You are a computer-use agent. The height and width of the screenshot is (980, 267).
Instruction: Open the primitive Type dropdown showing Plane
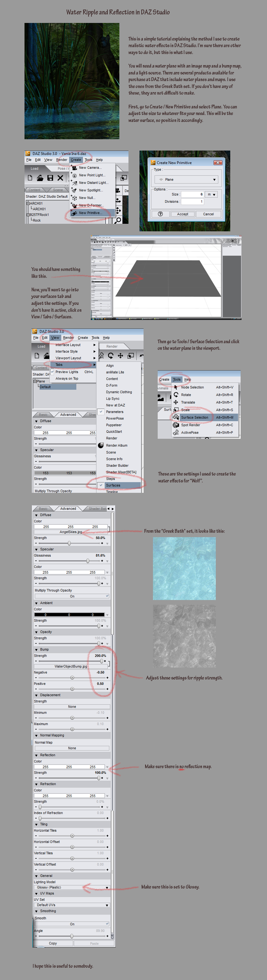[186, 179]
